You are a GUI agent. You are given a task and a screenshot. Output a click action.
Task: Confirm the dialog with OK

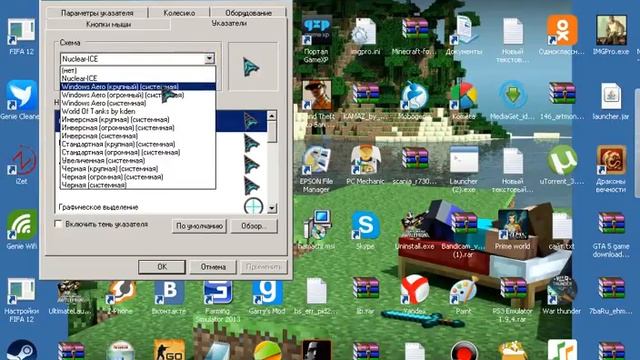(162, 267)
